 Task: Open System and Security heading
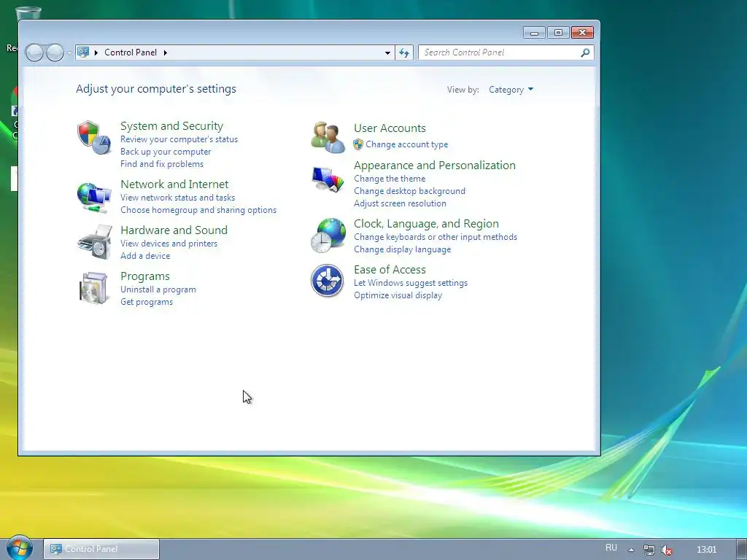[x=171, y=125]
